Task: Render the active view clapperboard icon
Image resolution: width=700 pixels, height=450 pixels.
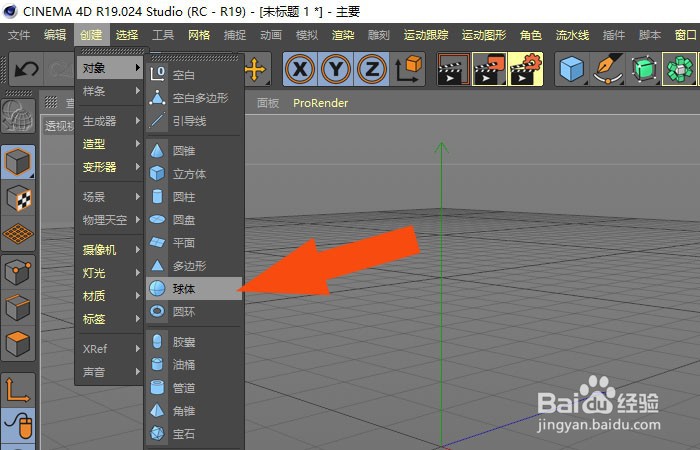Action: (x=454, y=69)
